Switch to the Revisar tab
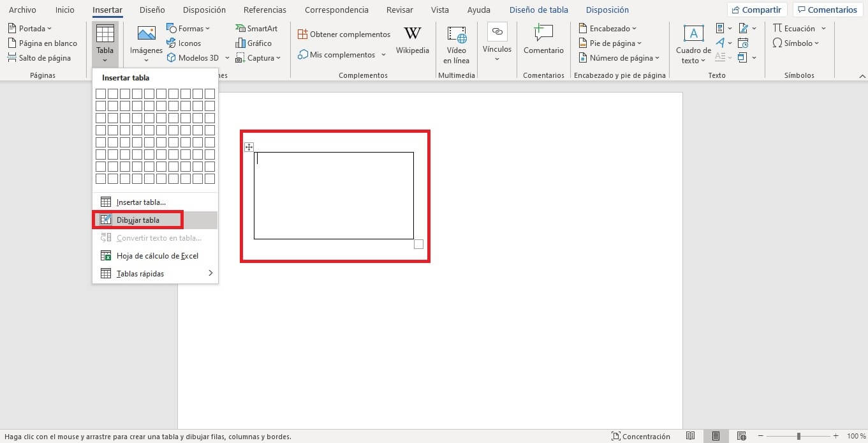Image resolution: width=868 pixels, height=443 pixels. coord(400,10)
